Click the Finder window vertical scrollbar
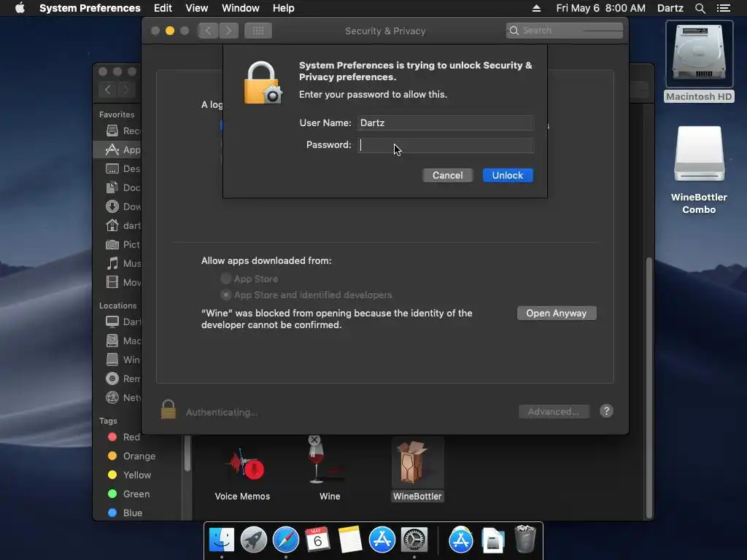The image size is (747, 560). point(649,388)
